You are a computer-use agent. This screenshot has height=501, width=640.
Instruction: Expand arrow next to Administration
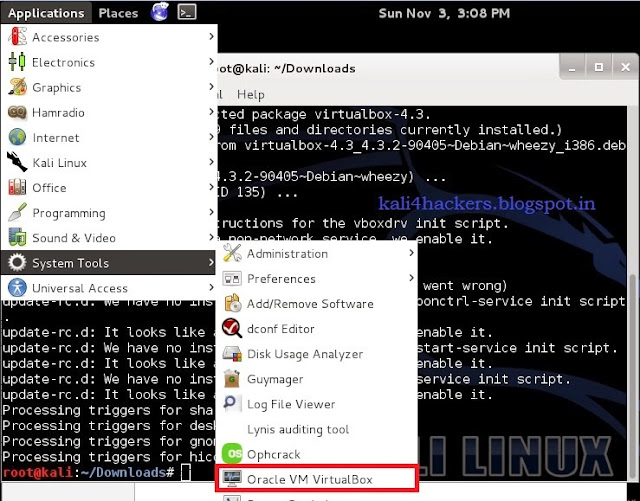(x=411, y=253)
